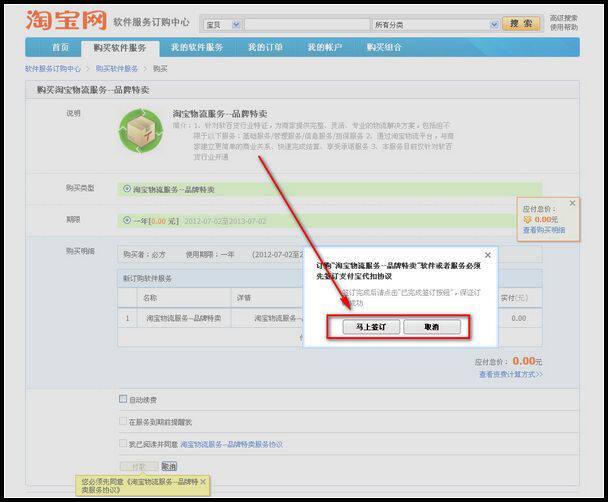This screenshot has height=502, width=608.
Task: Tick the 自动续费 checkbox
Action: coord(123,399)
